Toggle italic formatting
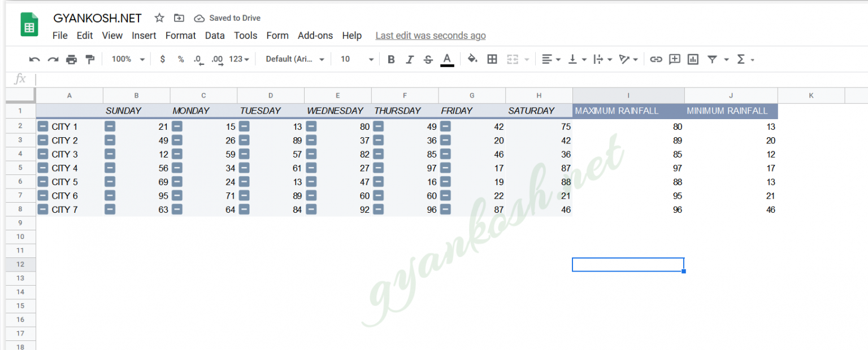 [x=410, y=59]
